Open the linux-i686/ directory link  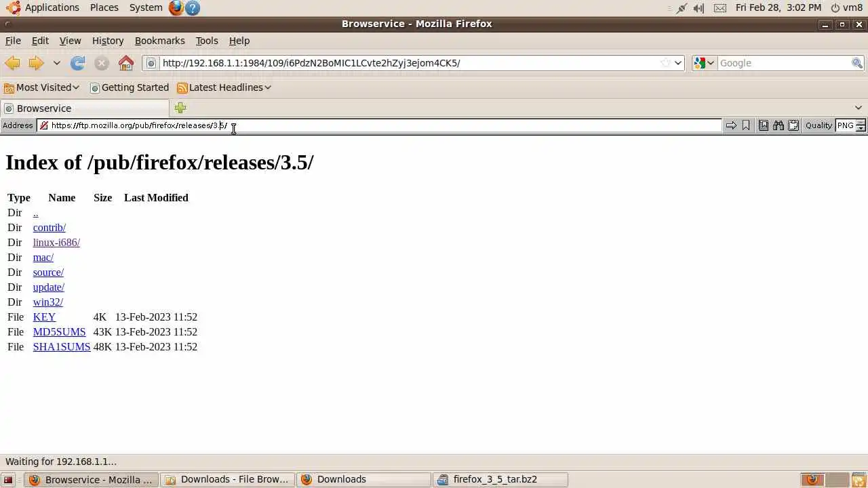point(56,243)
